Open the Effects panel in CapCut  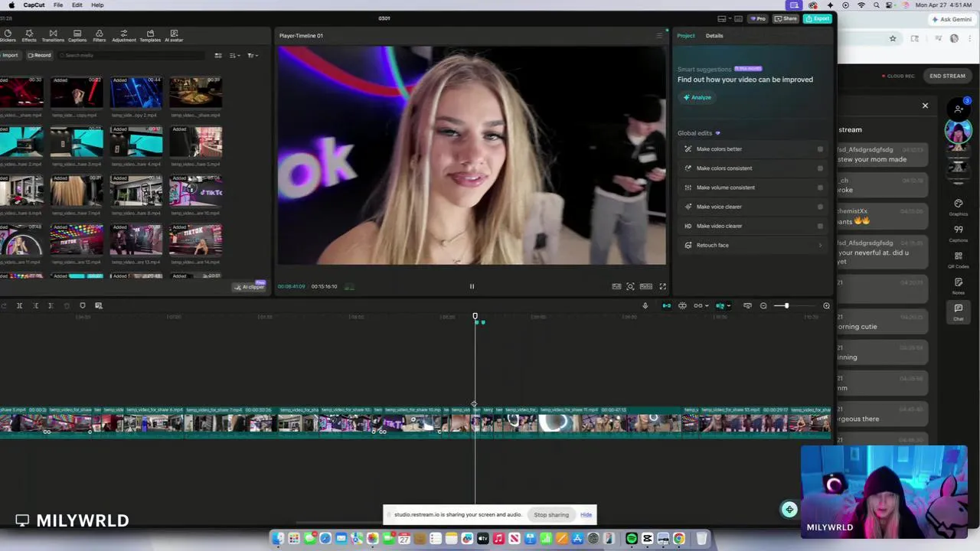click(x=28, y=36)
